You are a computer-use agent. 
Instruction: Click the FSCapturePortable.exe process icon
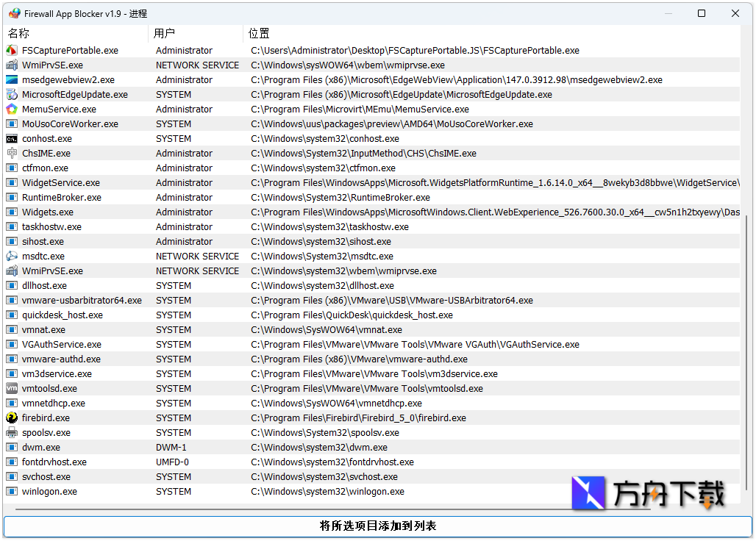[12, 50]
